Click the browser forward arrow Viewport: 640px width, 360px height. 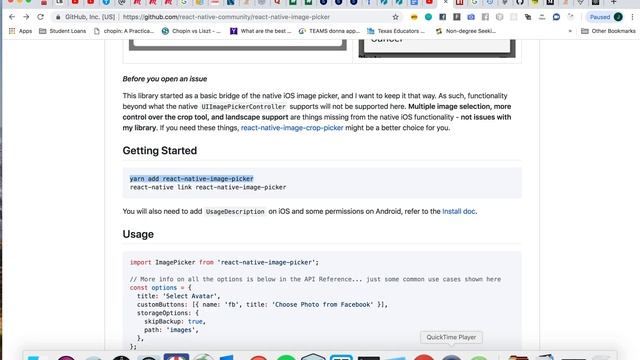point(26,17)
